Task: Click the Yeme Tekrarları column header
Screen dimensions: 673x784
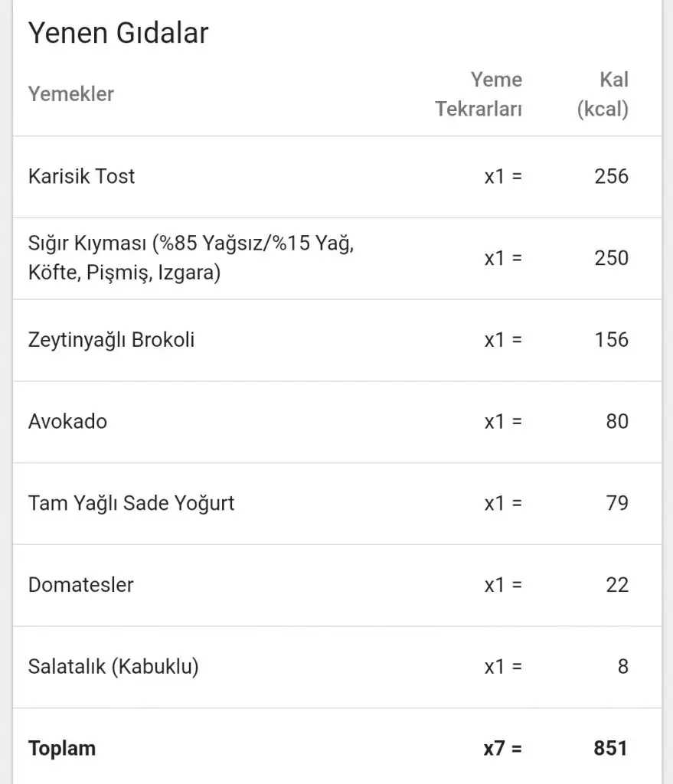Action: 479,94
